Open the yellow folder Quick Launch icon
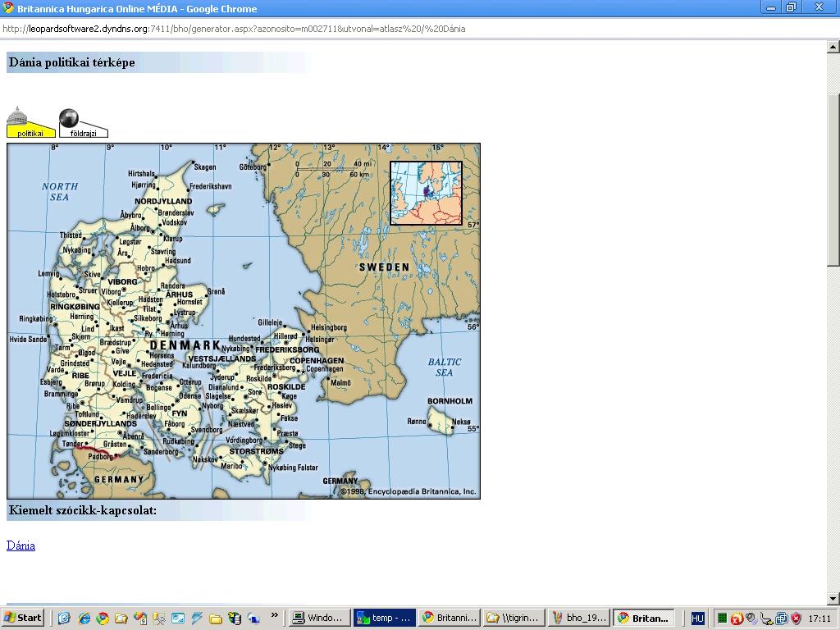 click(x=216, y=619)
